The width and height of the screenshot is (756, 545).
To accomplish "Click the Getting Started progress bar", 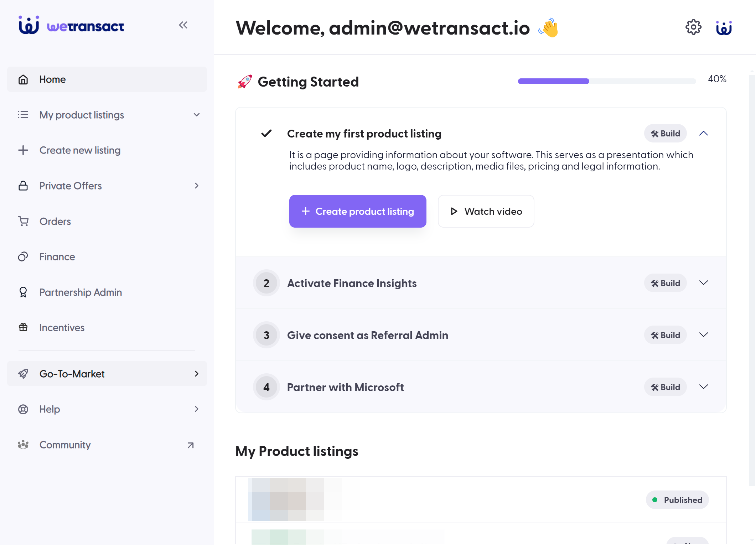I will coord(607,81).
